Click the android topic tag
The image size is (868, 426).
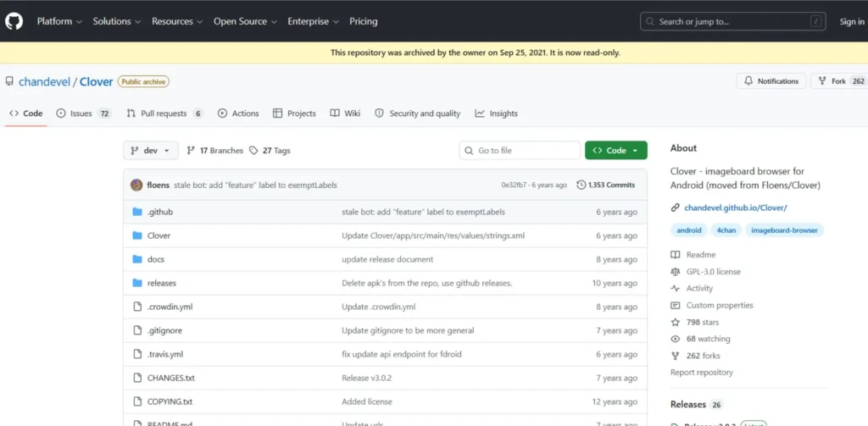coord(688,230)
